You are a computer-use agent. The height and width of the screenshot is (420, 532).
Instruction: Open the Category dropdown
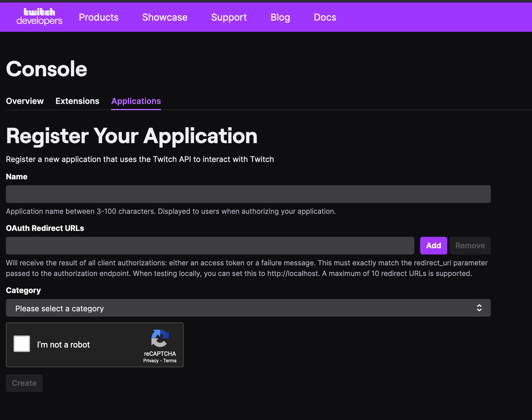click(248, 308)
